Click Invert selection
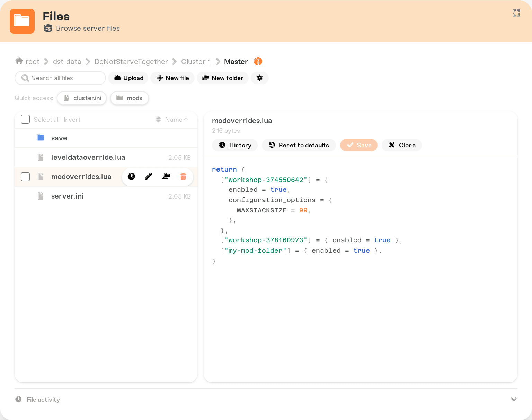This screenshot has width=532, height=420. tap(72, 120)
